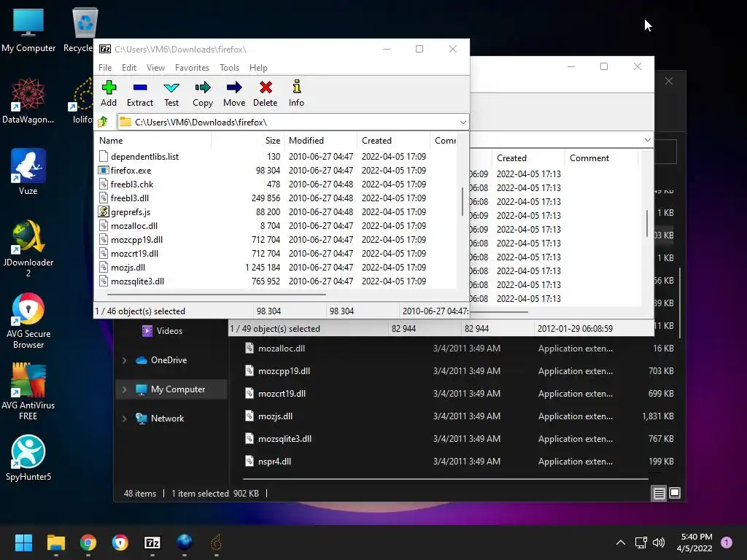Screen dimensions: 747x560
Task: Go up one folder level in 7-Zip
Action: [x=103, y=122]
